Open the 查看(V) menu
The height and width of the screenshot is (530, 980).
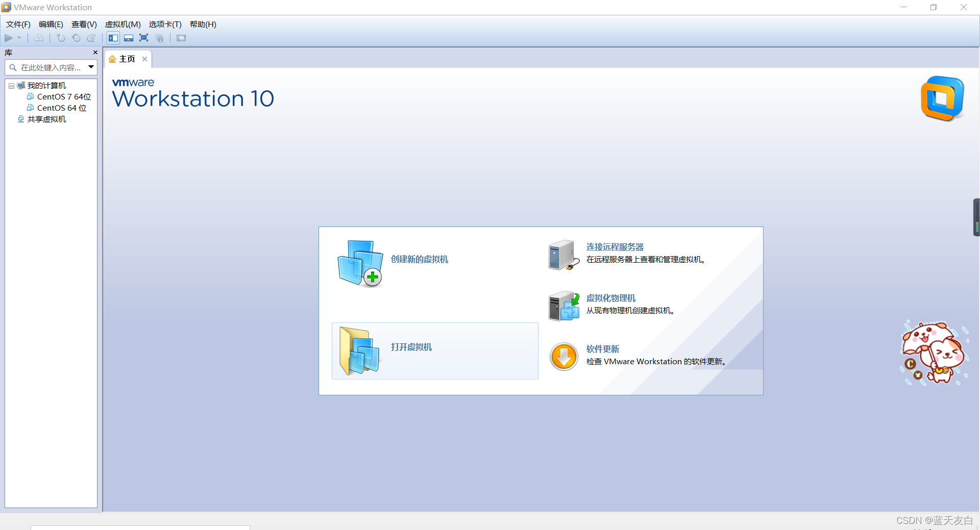[x=84, y=24]
